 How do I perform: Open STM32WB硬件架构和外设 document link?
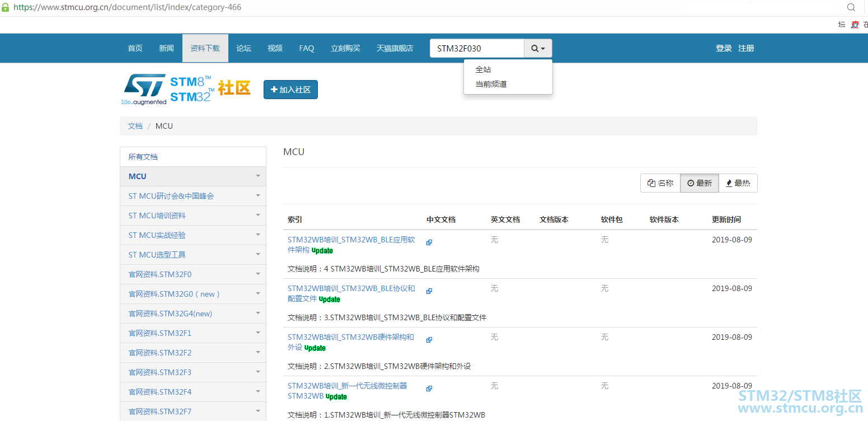point(351,342)
